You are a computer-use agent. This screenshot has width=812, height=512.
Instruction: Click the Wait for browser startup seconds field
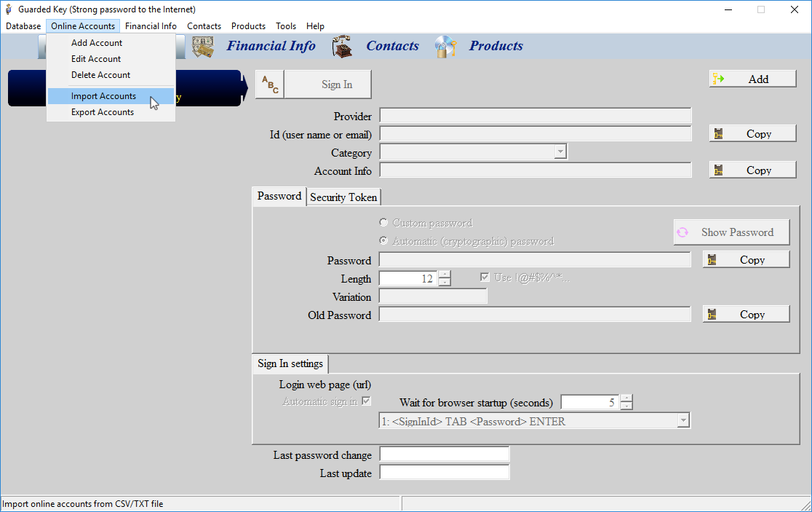pyautogui.click(x=591, y=402)
